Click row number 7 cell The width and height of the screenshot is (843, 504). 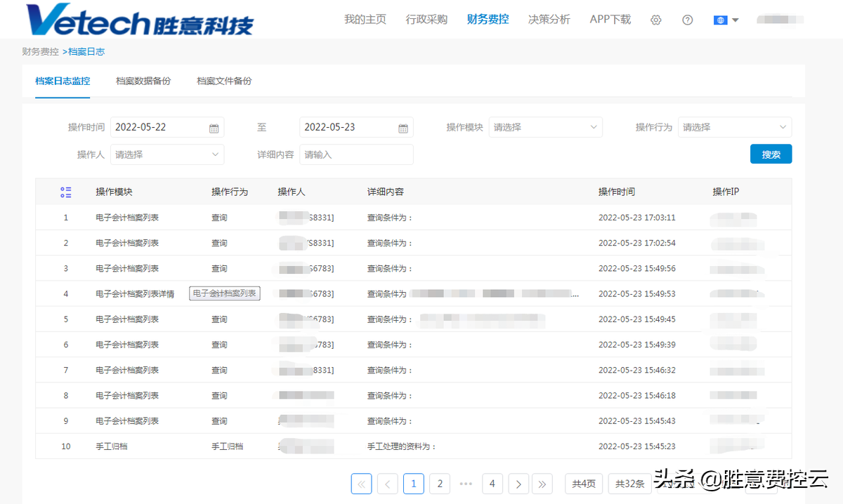(66, 370)
